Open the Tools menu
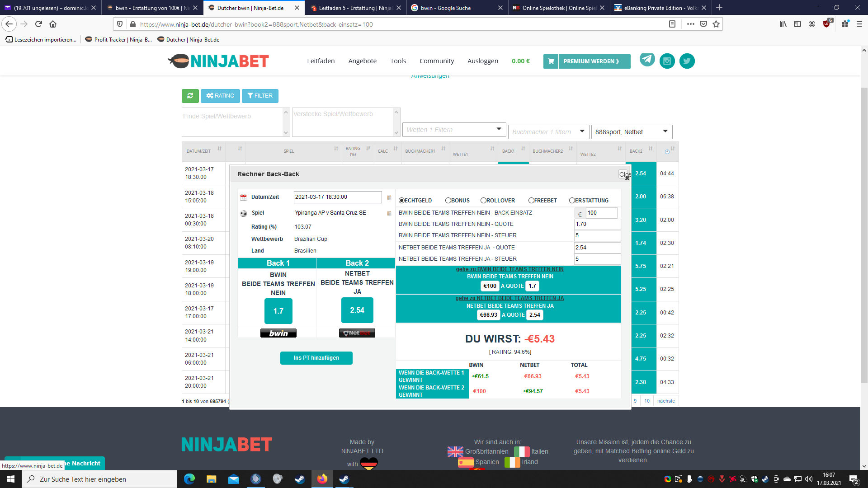868x488 pixels. [398, 61]
